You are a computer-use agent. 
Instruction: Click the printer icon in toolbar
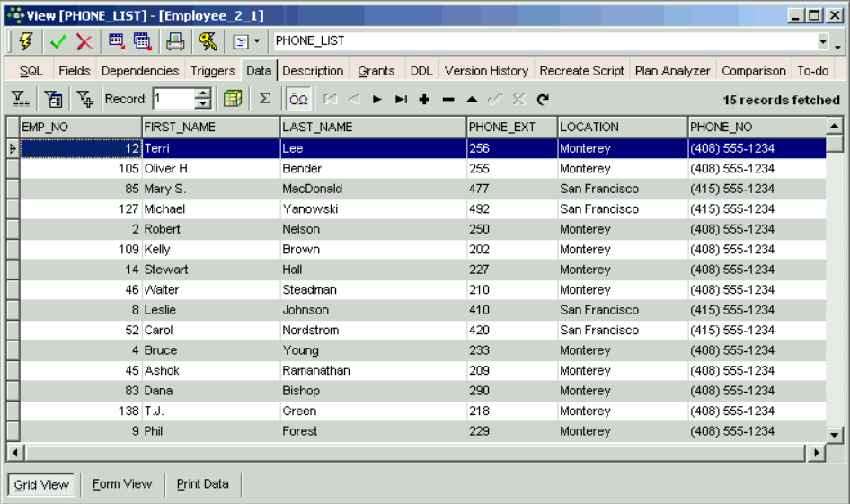(x=175, y=41)
